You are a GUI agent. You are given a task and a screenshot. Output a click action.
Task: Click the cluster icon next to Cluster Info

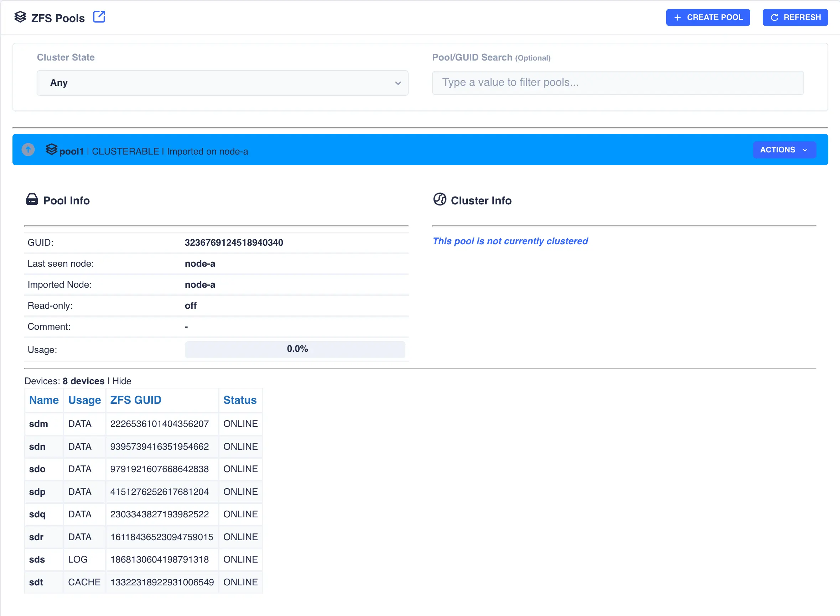click(x=441, y=200)
